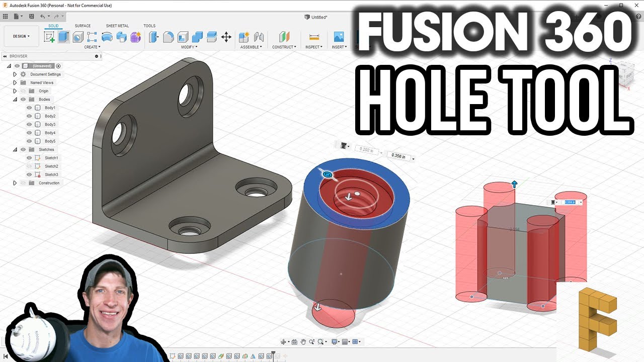Select the Press Pull tool
Viewport: 644px width, 362px height.
(x=154, y=37)
